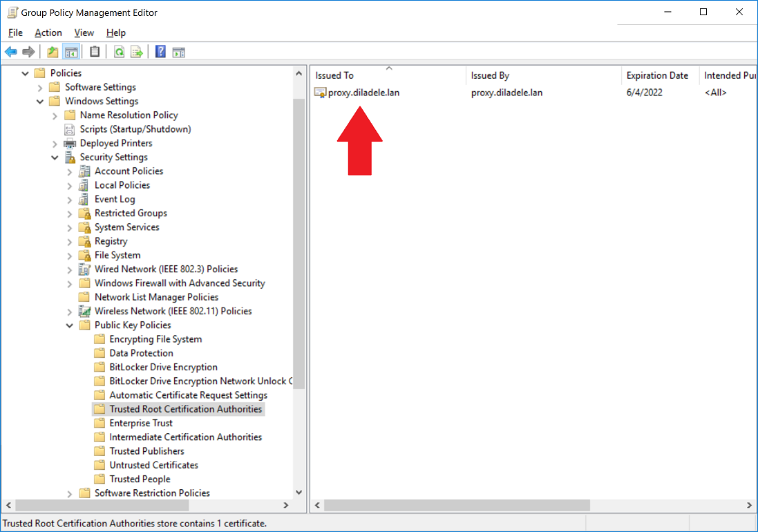Select Encrypting File System
The image size is (758, 532).
(155, 339)
